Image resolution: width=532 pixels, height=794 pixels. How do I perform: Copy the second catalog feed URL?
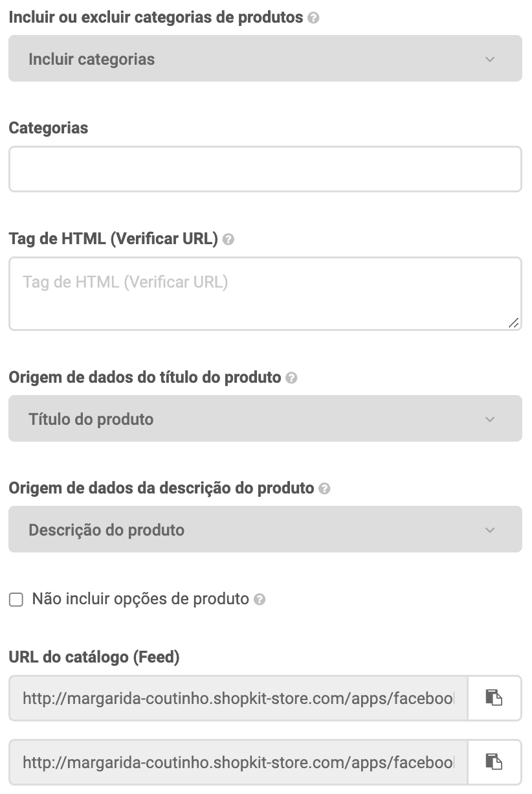[494, 762]
